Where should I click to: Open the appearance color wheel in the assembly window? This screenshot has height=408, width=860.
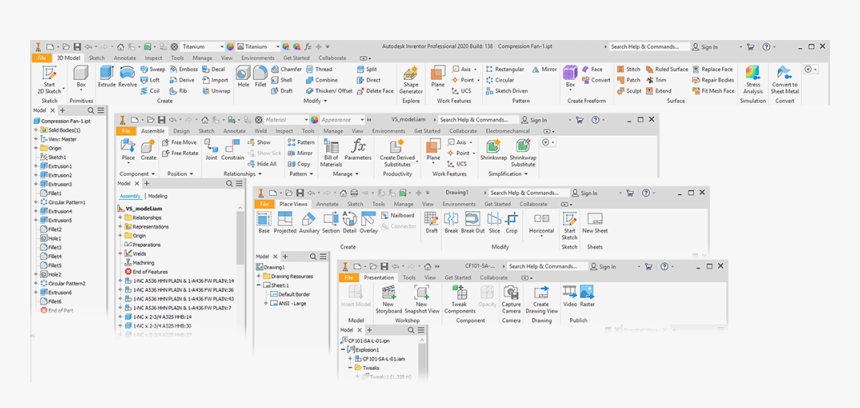pos(314,120)
